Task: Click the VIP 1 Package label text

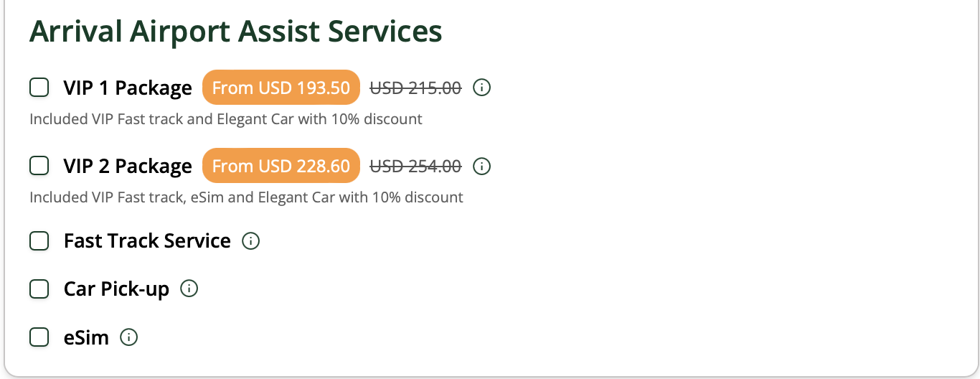Action: coord(128,88)
